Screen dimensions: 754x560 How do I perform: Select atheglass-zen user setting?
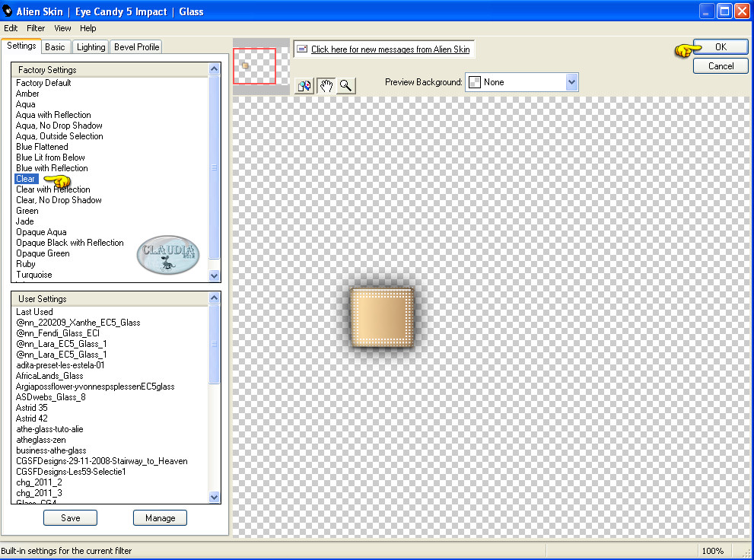(41, 440)
